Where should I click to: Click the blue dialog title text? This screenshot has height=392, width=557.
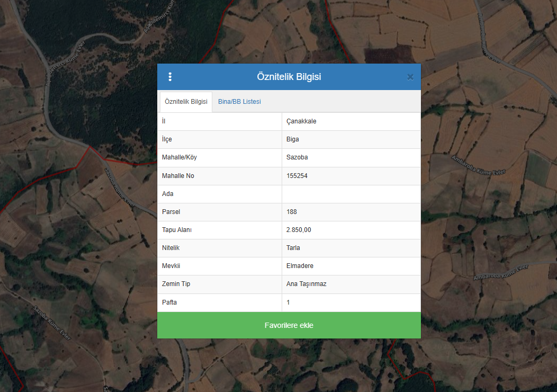tap(289, 77)
